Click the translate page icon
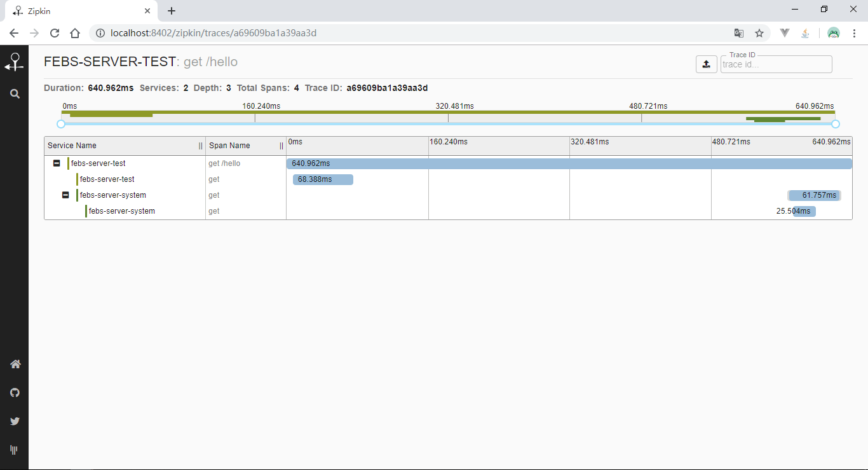 [738, 33]
